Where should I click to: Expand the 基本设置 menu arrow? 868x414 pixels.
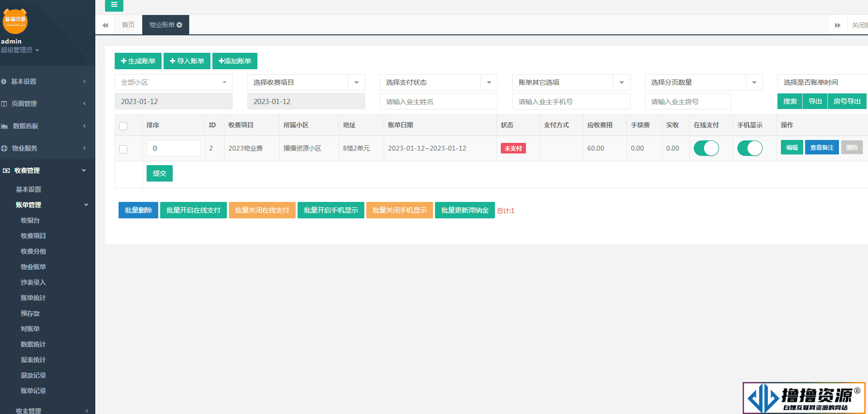pyautogui.click(x=85, y=81)
